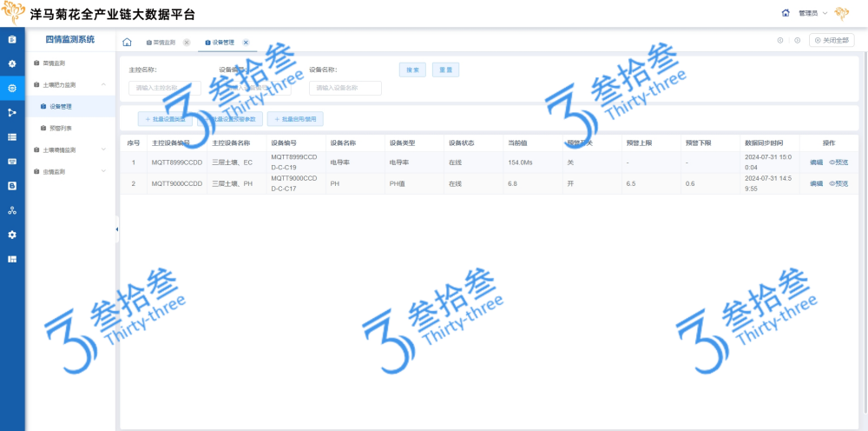Click the 三层土壤、PH cell
Viewport: 868px width, 431px height.
click(x=232, y=183)
